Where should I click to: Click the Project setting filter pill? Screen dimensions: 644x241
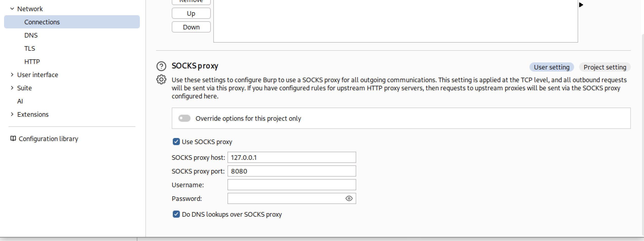605,67
